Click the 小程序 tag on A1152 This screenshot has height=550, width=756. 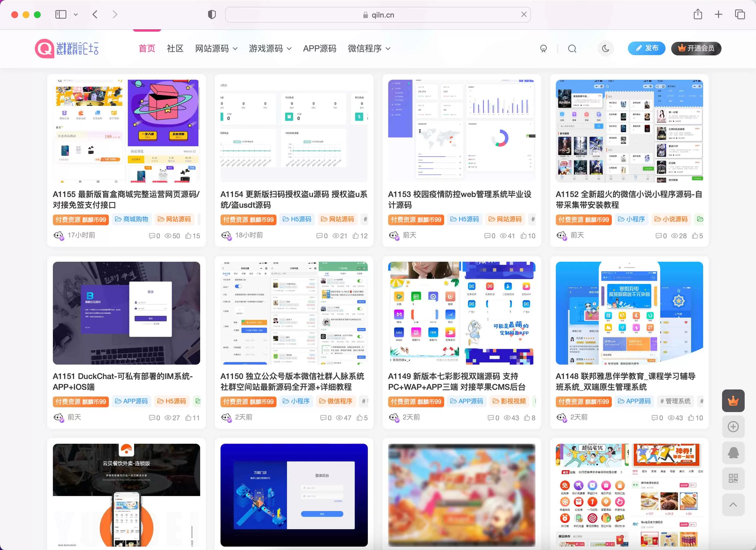(631, 219)
